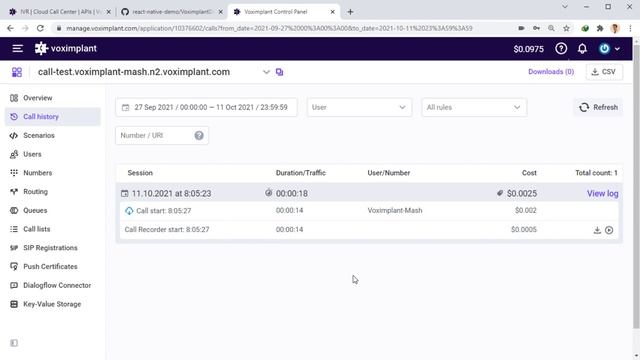640x360 pixels.
Task: Bookmark the page with the star icon
Action: point(566,28)
